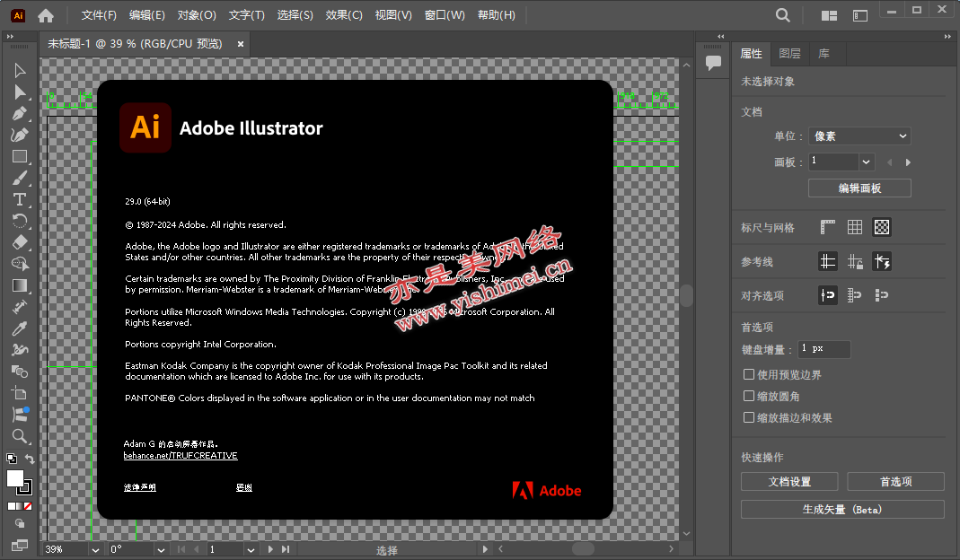This screenshot has width=960, height=560.
Task: Toggle snap to point option
Action: (828, 295)
